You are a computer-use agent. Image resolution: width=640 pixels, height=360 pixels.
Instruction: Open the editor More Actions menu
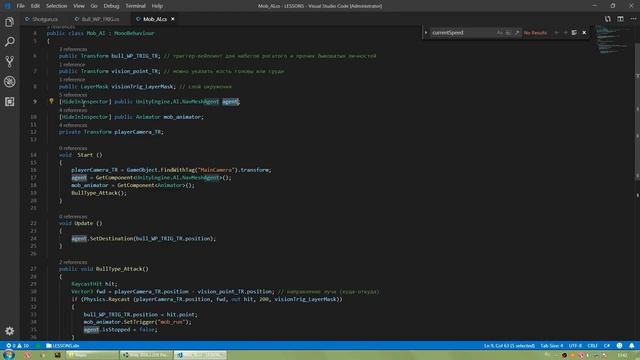click(x=633, y=19)
